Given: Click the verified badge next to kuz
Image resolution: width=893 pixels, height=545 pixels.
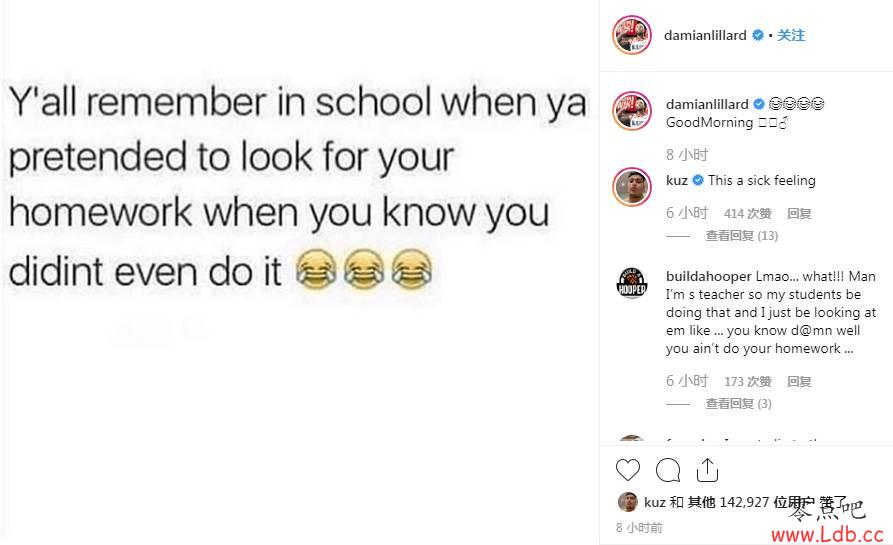Looking at the screenshot, I should [698, 181].
